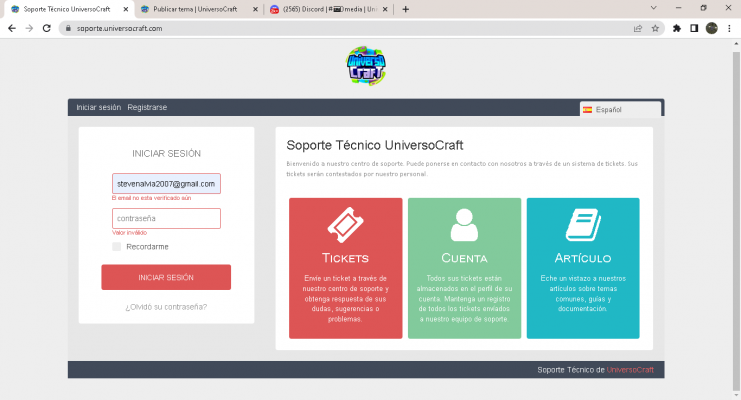The width and height of the screenshot is (741, 400).
Task: Click the book icon on Artículo card
Action: [583, 225]
